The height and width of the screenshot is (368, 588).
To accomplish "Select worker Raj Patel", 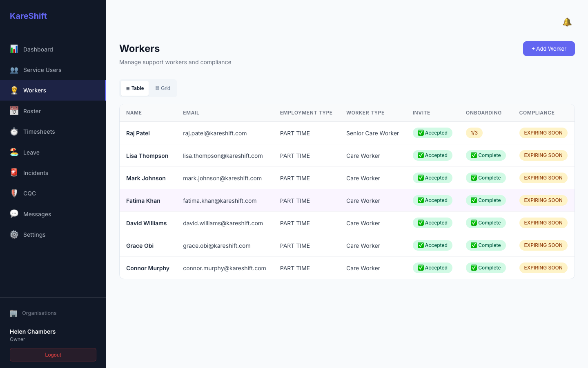I will (x=138, y=133).
